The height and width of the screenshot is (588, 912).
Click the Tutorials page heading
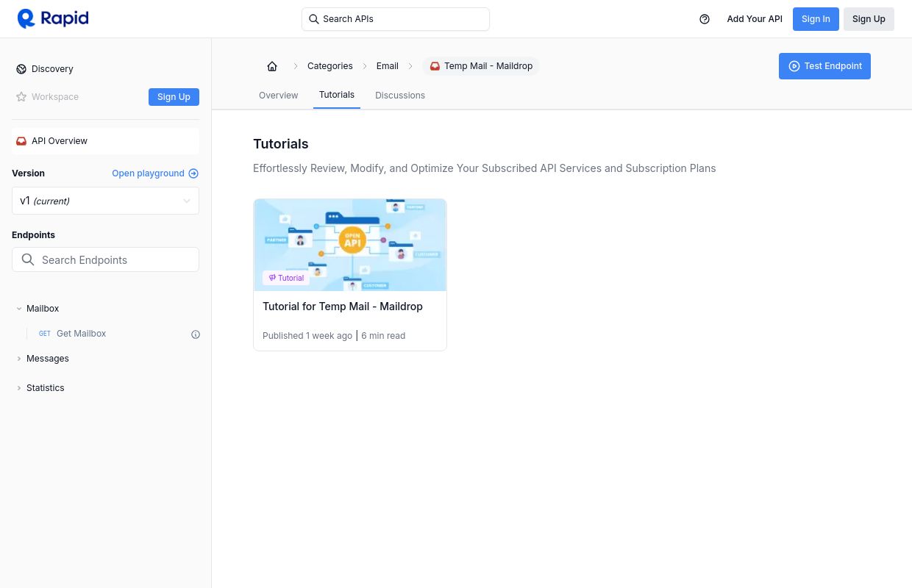(280, 144)
